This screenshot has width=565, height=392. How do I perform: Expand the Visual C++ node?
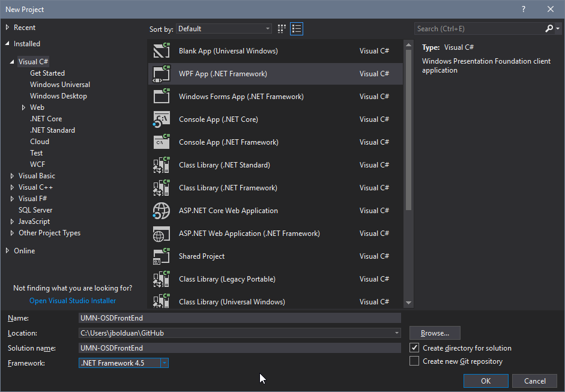(12, 187)
